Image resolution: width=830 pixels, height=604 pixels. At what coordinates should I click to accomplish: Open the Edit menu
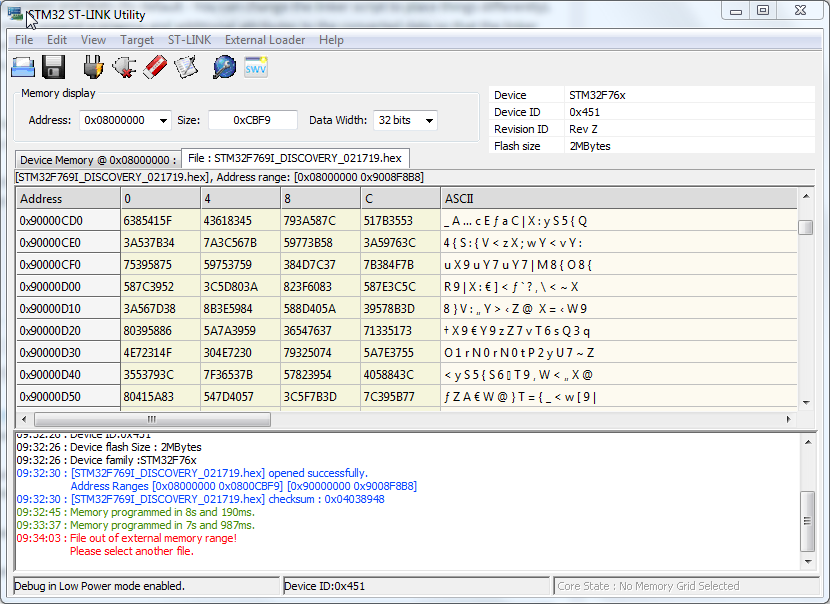[57, 40]
